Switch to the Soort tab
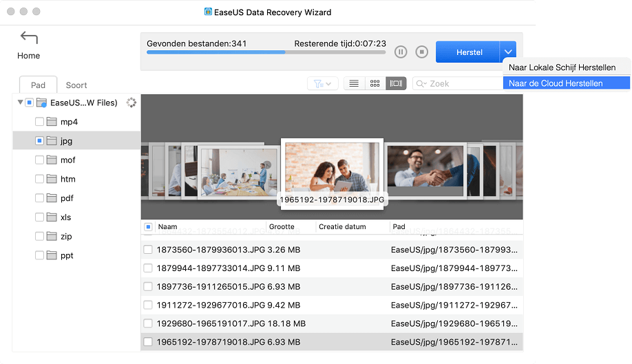 (76, 85)
